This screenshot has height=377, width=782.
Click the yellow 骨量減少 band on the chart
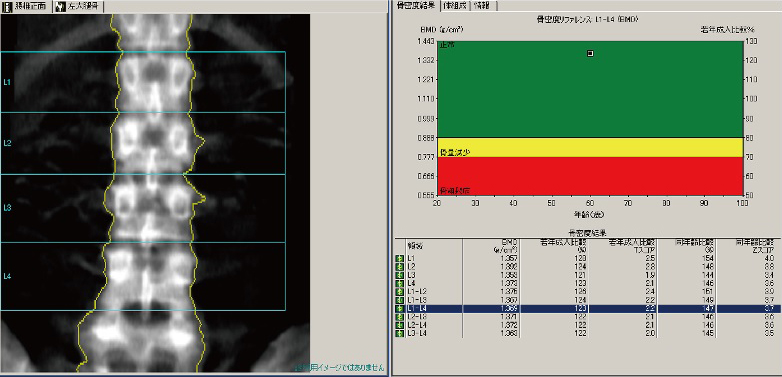pos(590,147)
